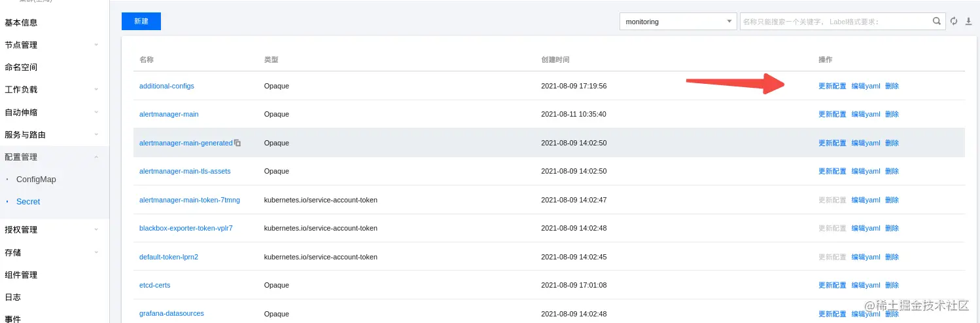Click the Opaque type cell for etcd-certs
980x323 pixels.
point(277,285)
